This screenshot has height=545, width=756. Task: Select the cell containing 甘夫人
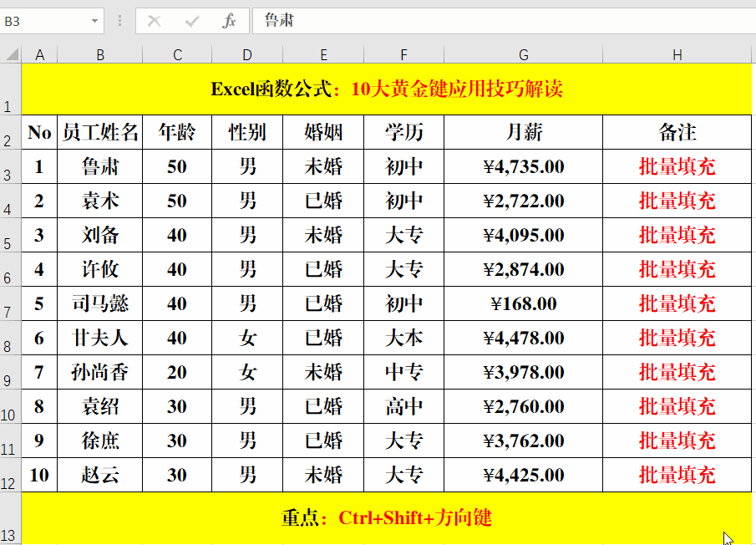(x=99, y=338)
